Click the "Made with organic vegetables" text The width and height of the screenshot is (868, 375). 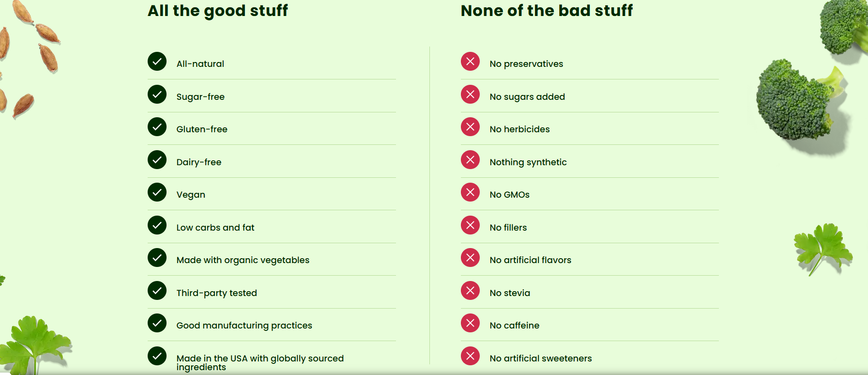pyautogui.click(x=243, y=260)
